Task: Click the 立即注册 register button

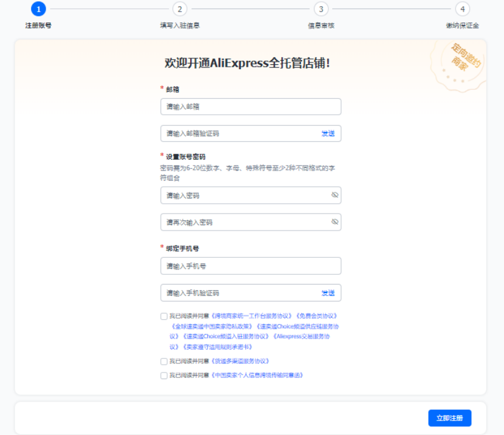Action: (450, 417)
